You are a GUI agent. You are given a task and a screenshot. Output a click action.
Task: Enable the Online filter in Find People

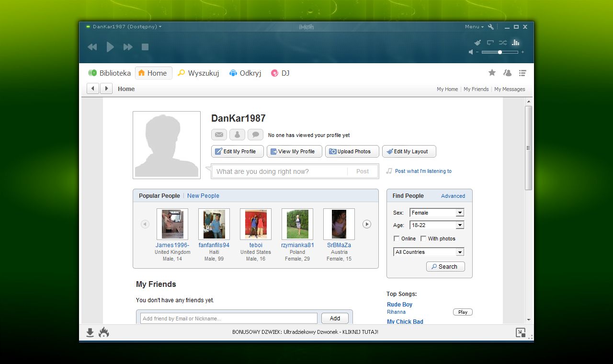tap(397, 238)
